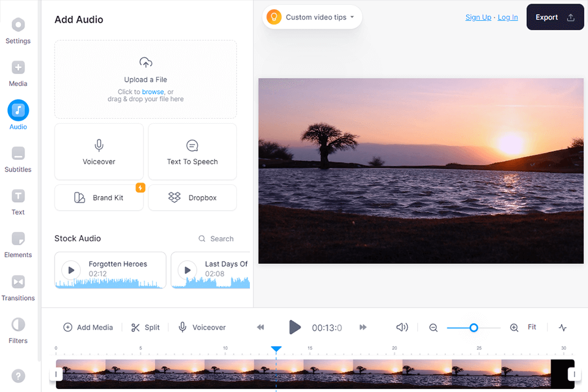Zoom out the timeline
Image resolution: width=588 pixels, height=392 pixels.
point(433,328)
